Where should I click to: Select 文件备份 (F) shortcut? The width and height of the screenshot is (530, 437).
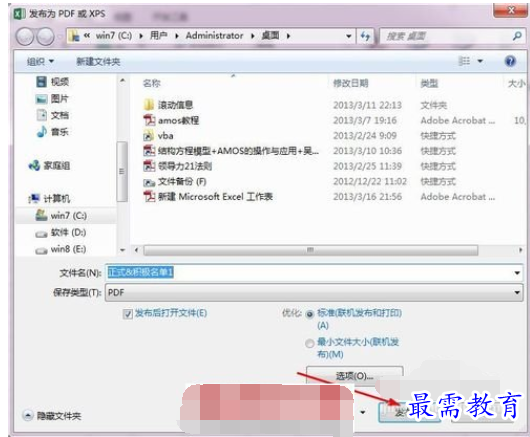pos(175,181)
